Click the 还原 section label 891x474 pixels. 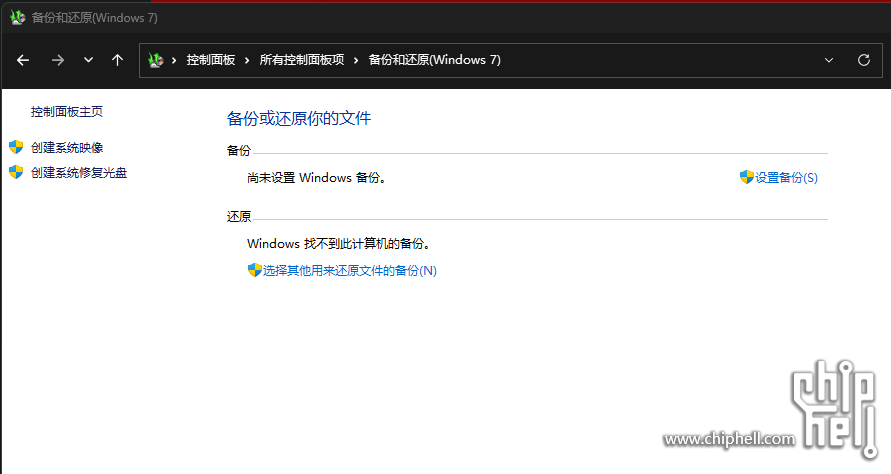(239, 217)
